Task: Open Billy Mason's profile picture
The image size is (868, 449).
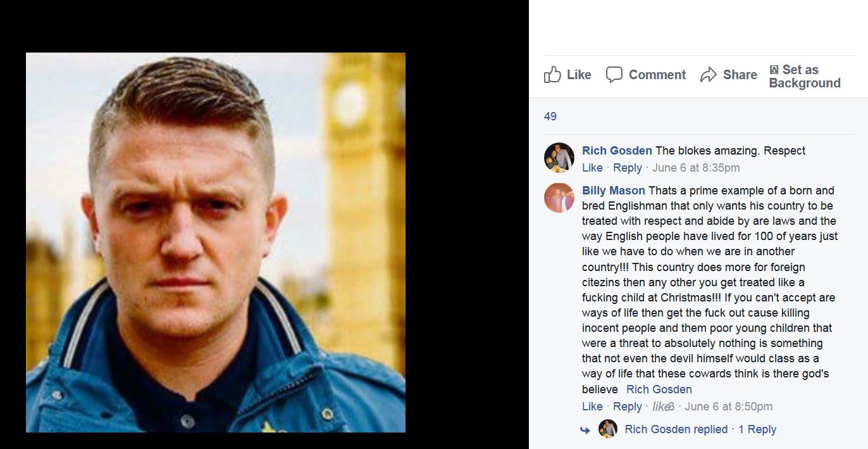Action: coord(559,198)
